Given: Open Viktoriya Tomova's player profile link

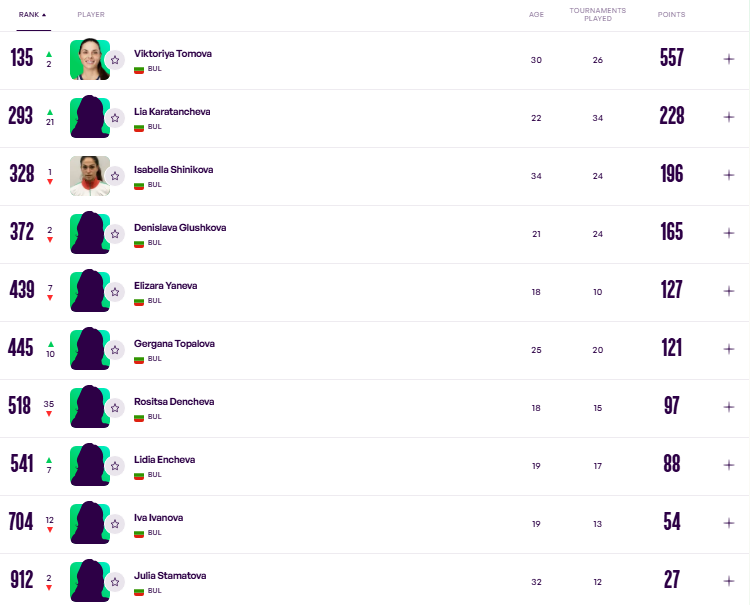Looking at the screenshot, I should coord(173,54).
